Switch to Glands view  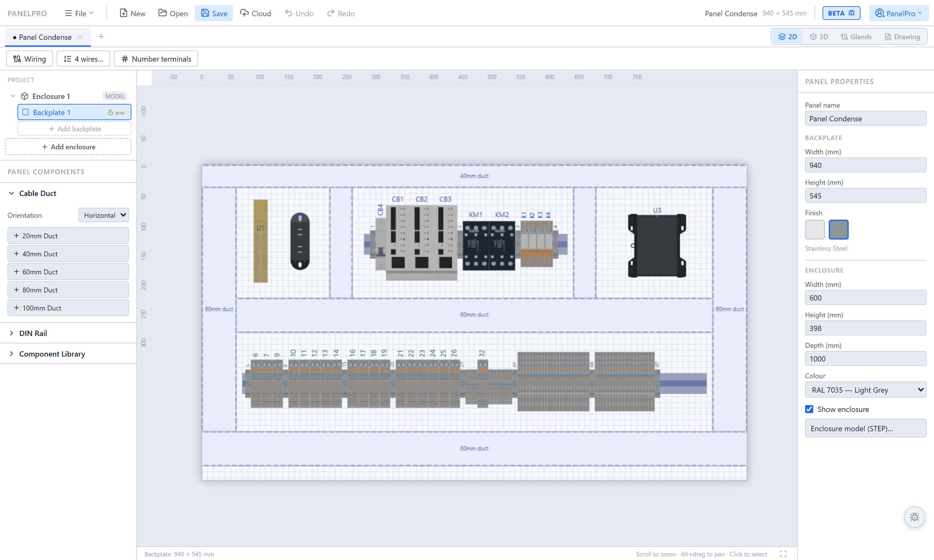pos(856,37)
